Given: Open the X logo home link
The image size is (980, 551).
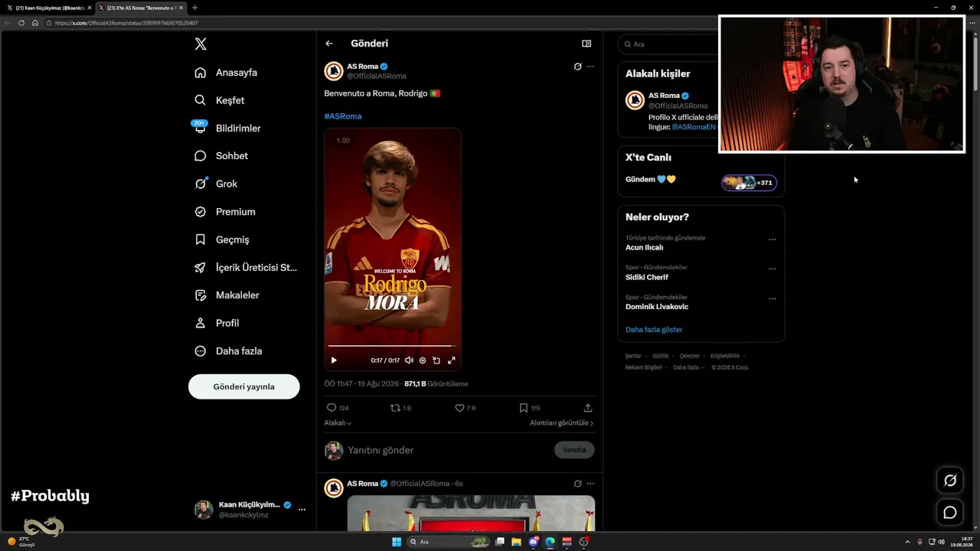Looking at the screenshot, I should pyautogui.click(x=201, y=44).
